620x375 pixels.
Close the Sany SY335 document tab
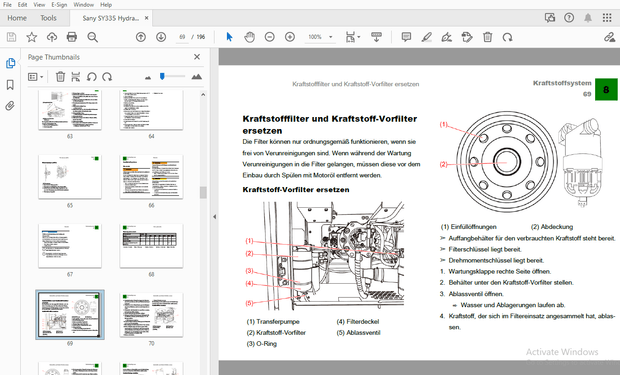(147, 18)
